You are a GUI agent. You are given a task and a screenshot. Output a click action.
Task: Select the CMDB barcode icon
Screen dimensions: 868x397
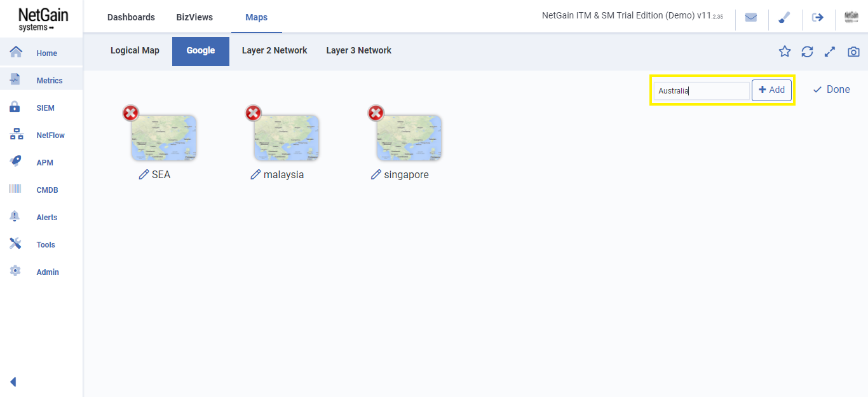point(16,189)
